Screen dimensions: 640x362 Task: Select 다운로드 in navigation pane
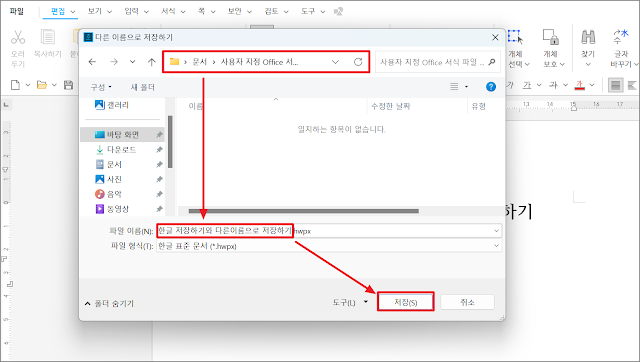pos(121,150)
